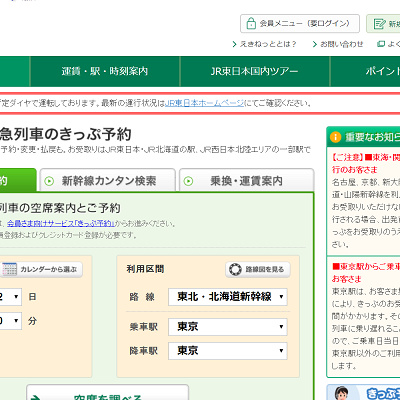Viewport: 400px width, 400px height.
Task: Click the lock icon in 会員メニュー button
Action: (x=251, y=24)
